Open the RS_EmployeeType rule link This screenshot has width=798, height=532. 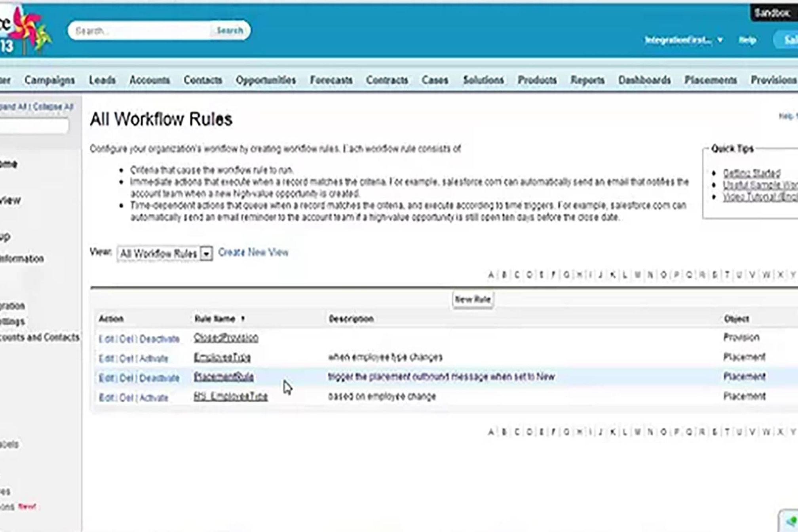(230, 397)
